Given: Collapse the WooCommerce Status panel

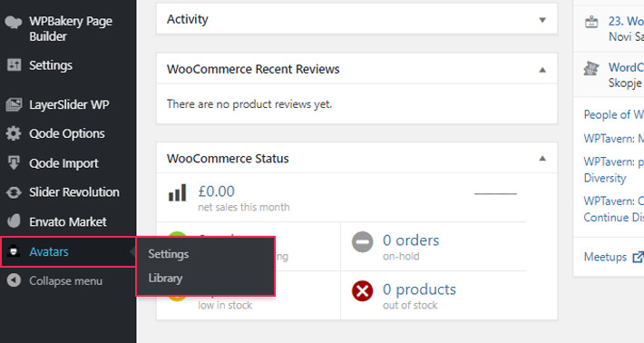Looking at the screenshot, I should 542,159.
